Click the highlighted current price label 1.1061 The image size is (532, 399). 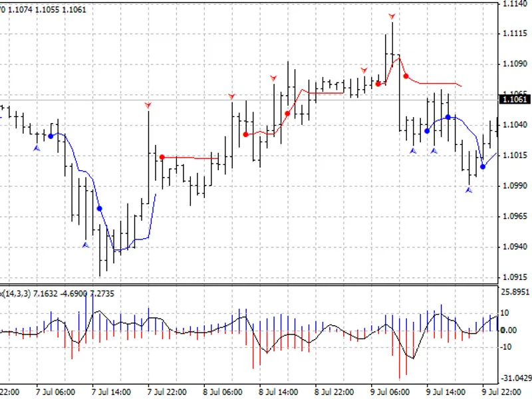[515, 99]
